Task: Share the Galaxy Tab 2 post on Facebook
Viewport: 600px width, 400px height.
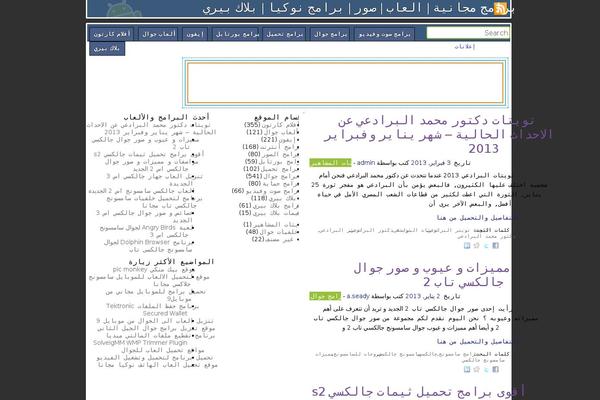Action: 496,369
